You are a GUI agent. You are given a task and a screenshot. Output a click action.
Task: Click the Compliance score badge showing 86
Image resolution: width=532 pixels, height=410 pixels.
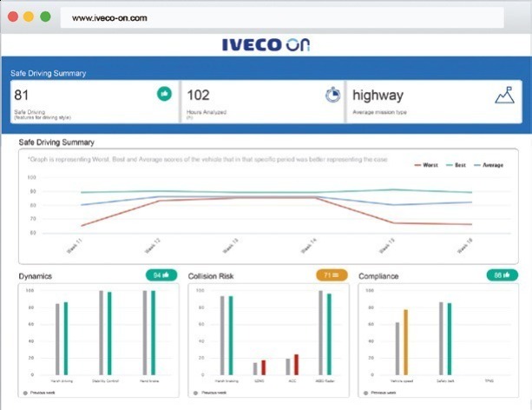(x=502, y=275)
